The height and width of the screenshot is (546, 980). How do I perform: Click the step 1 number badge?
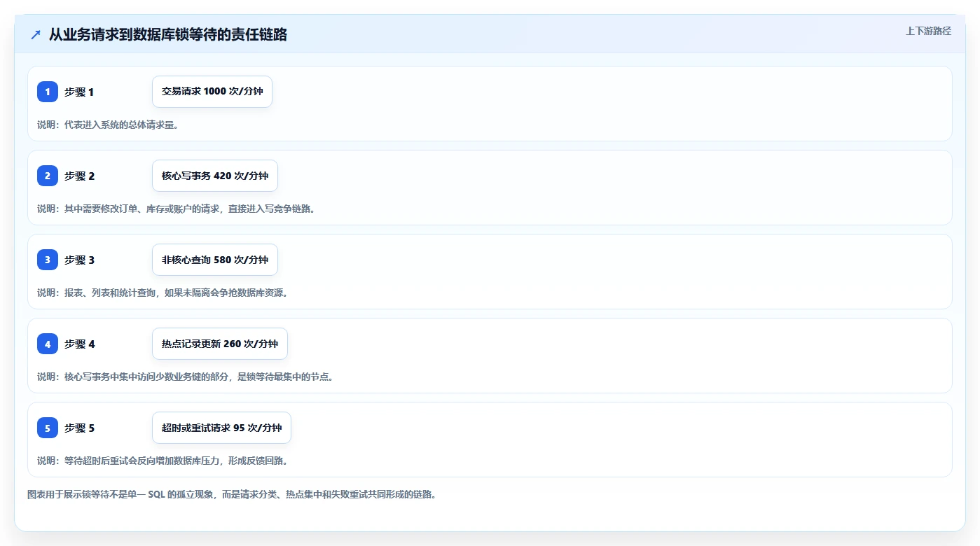click(48, 92)
